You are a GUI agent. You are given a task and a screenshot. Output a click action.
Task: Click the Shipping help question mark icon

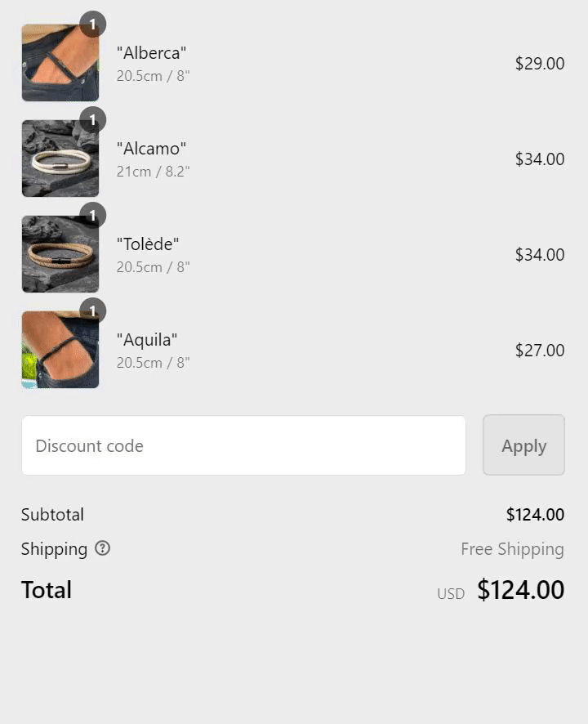pos(102,548)
